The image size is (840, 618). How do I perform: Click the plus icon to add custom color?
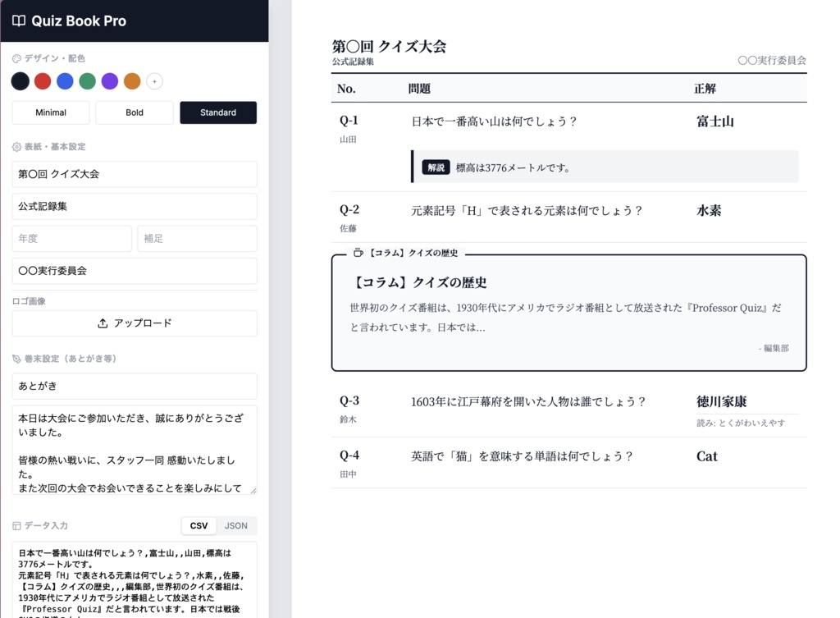153,81
